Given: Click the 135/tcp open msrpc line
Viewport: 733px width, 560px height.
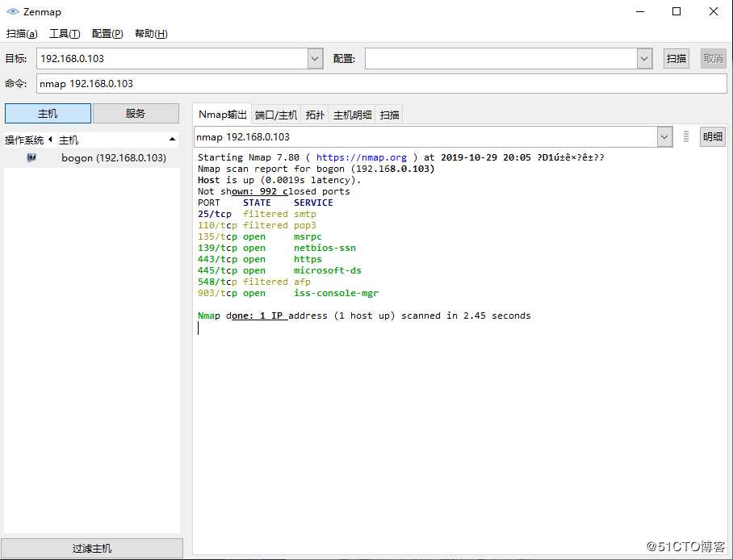Looking at the screenshot, I should pos(259,236).
